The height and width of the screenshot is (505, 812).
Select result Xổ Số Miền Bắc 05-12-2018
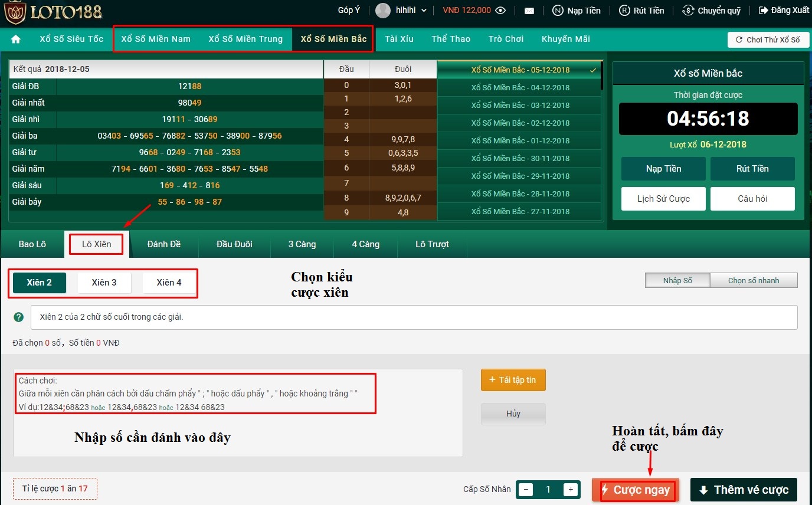(x=519, y=70)
